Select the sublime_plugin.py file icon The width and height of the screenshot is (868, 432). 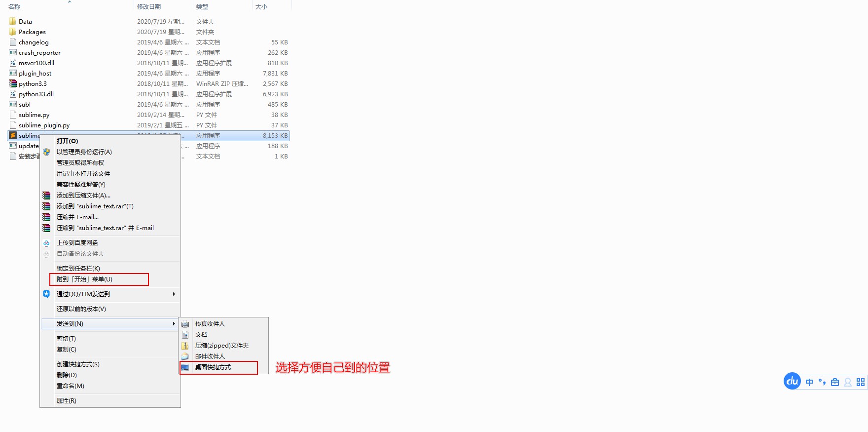pos(13,125)
